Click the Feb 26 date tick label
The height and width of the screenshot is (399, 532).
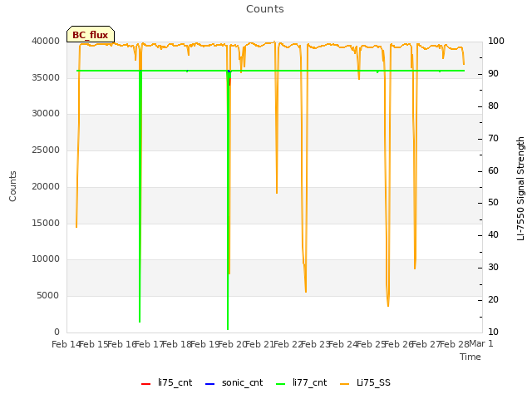pyautogui.click(x=399, y=344)
